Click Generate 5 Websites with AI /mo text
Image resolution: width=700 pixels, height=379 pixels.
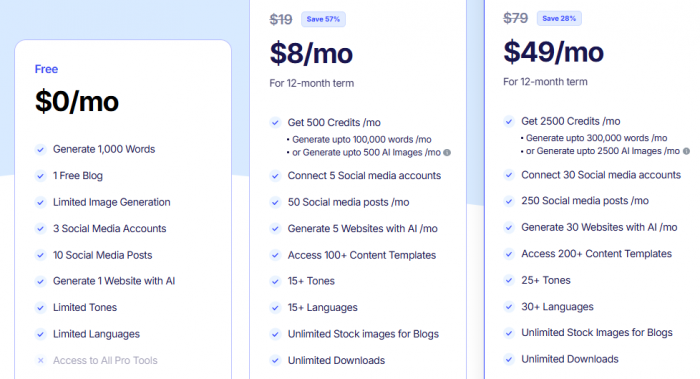click(x=362, y=229)
